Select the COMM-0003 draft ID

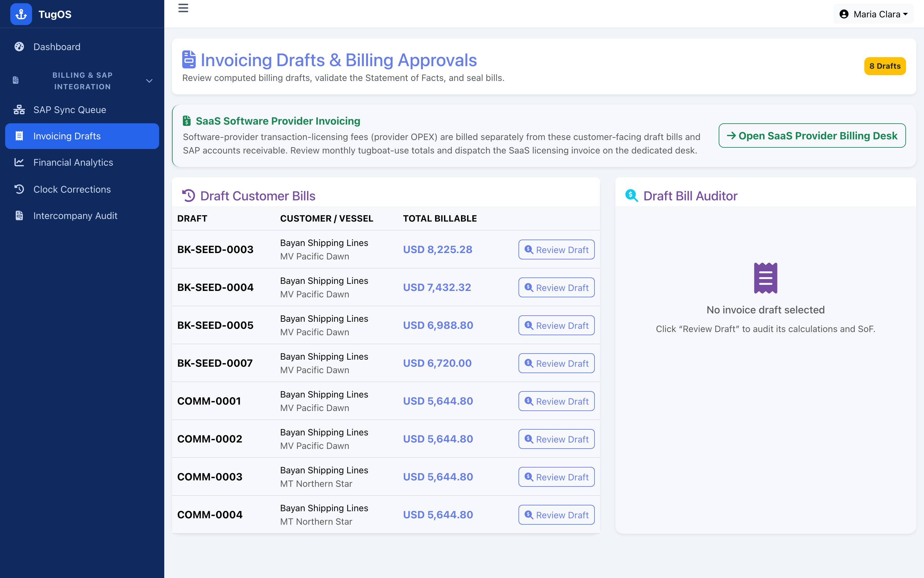pyautogui.click(x=210, y=476)
